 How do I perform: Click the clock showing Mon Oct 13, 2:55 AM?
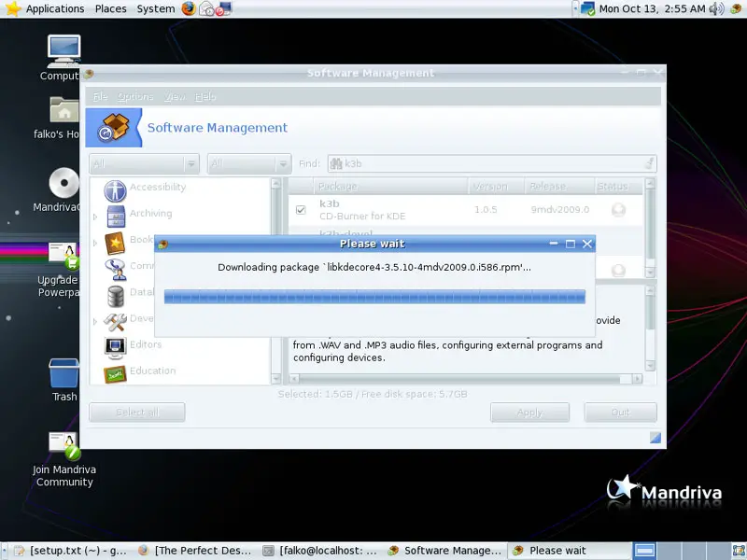point(652,8)
